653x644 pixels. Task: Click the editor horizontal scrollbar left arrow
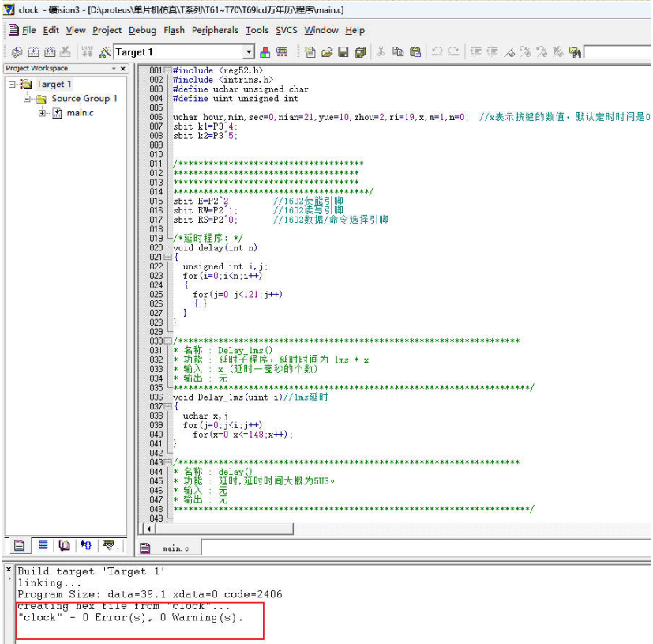click(148, 528)
